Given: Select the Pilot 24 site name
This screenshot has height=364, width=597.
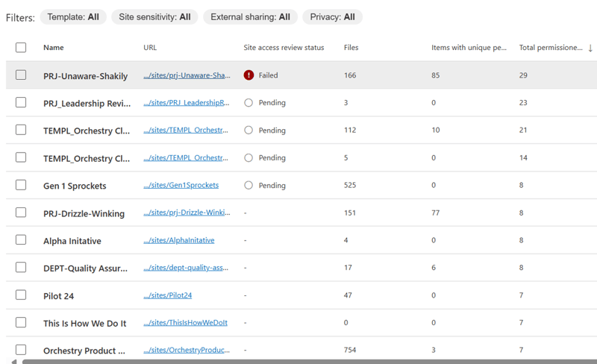Looking at the screenshot, I should (x=58, y=296).
